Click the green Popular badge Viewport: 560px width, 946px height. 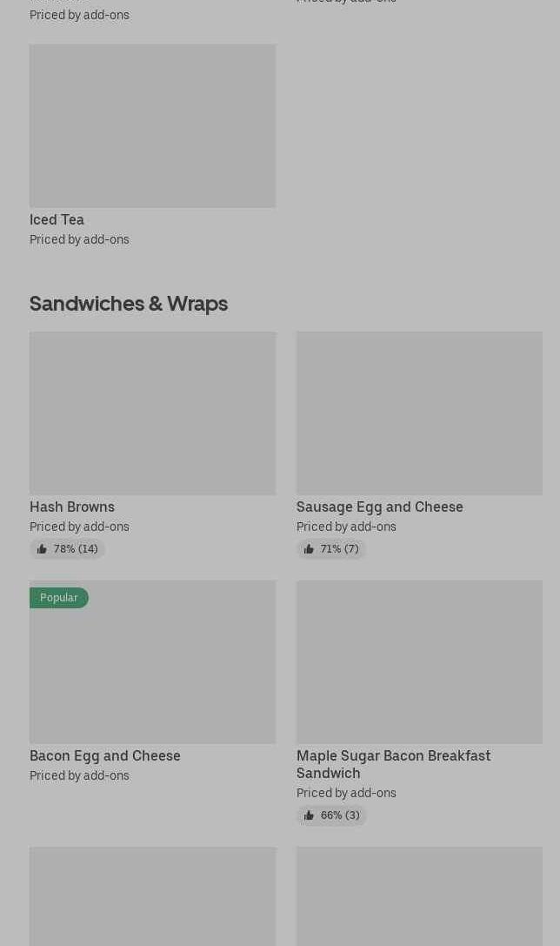59,597
